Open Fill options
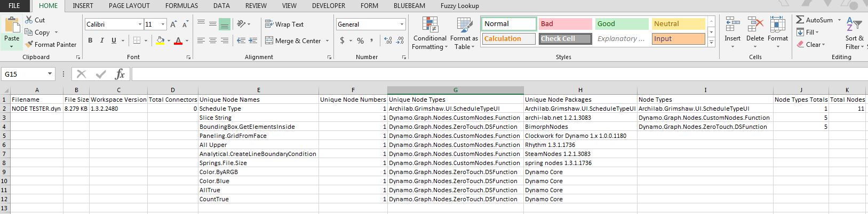This screenshot has width=868, height=214. point(807,32)
